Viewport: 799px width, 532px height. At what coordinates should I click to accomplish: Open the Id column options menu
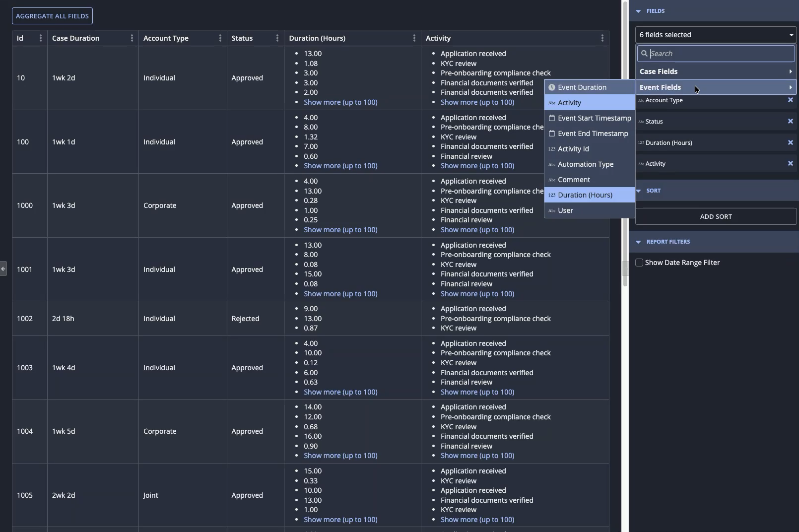point(41,38)
